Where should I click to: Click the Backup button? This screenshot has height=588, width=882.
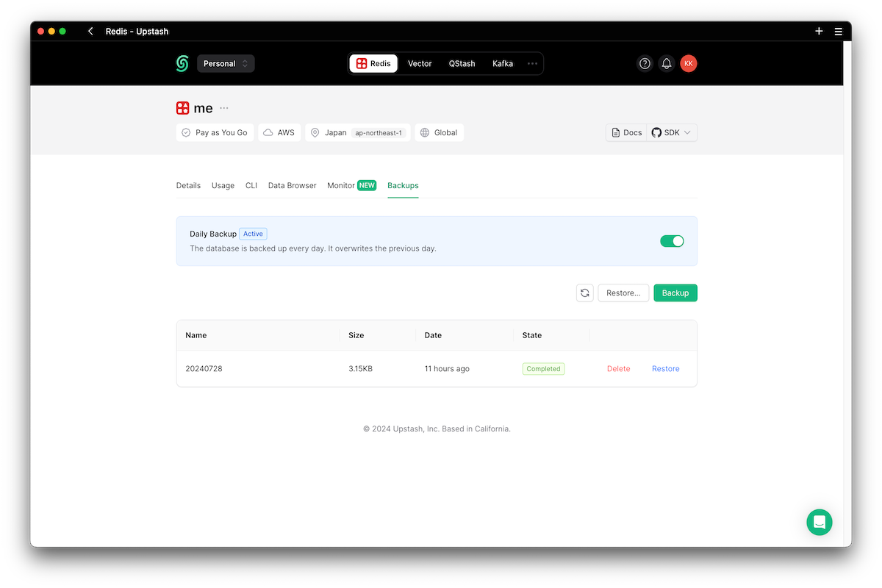[x=675, y=293]
